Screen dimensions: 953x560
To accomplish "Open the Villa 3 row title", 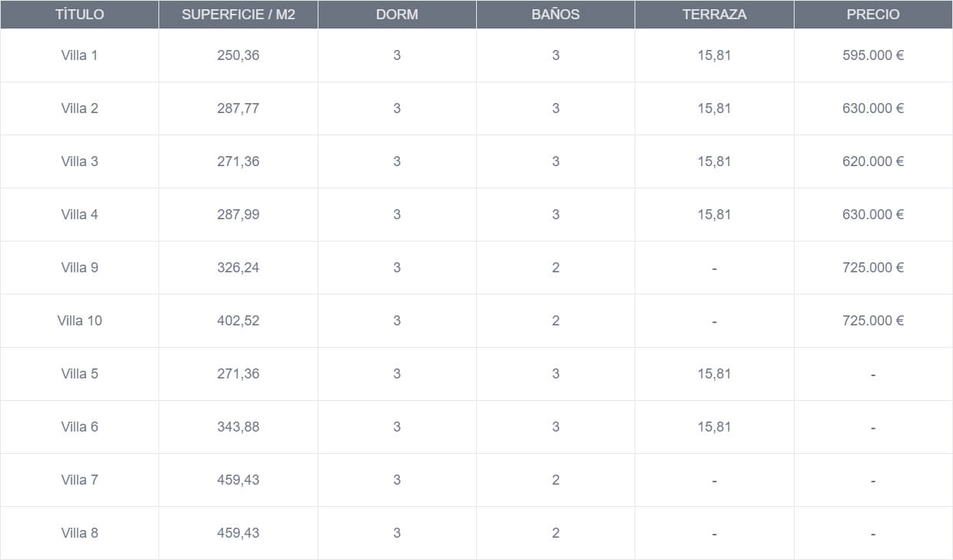I will tap(80, 162).
